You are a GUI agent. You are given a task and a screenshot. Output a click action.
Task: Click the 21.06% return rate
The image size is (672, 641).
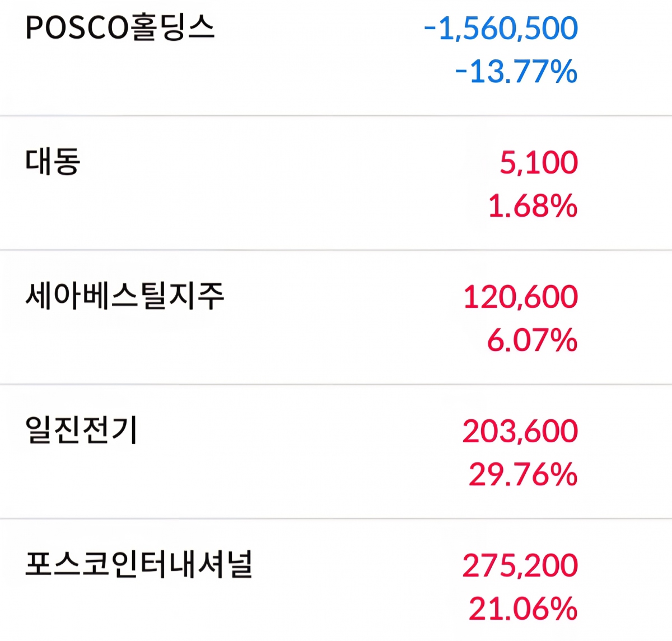tap(522, 609)
